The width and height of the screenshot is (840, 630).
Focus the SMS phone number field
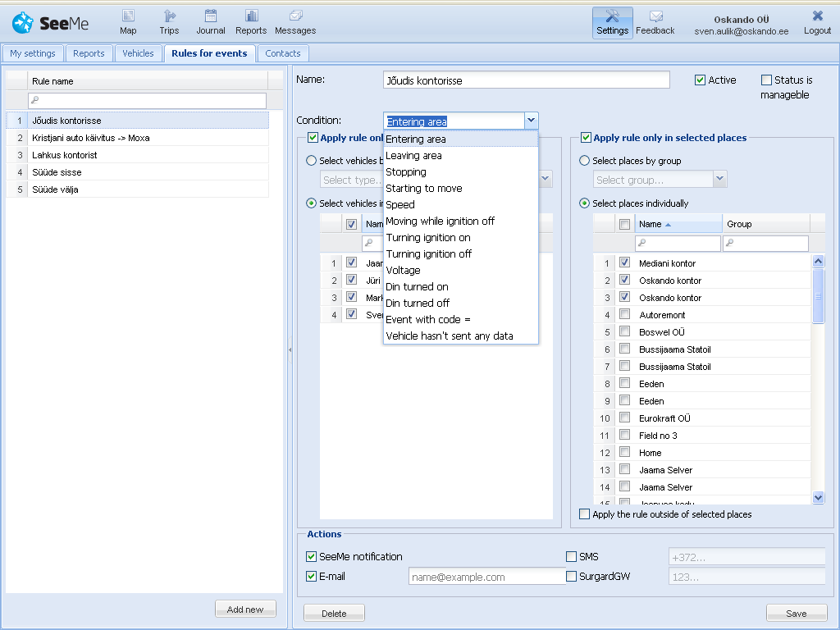[746, 557]
